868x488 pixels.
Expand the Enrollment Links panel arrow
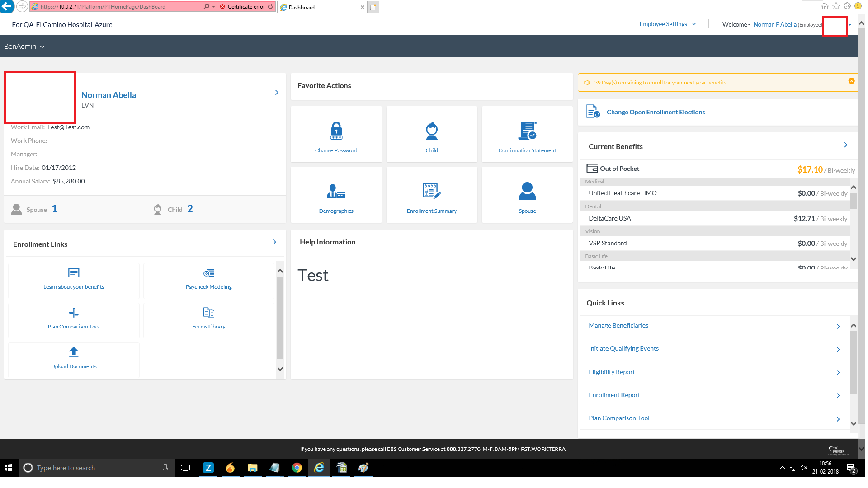point(274,242)
